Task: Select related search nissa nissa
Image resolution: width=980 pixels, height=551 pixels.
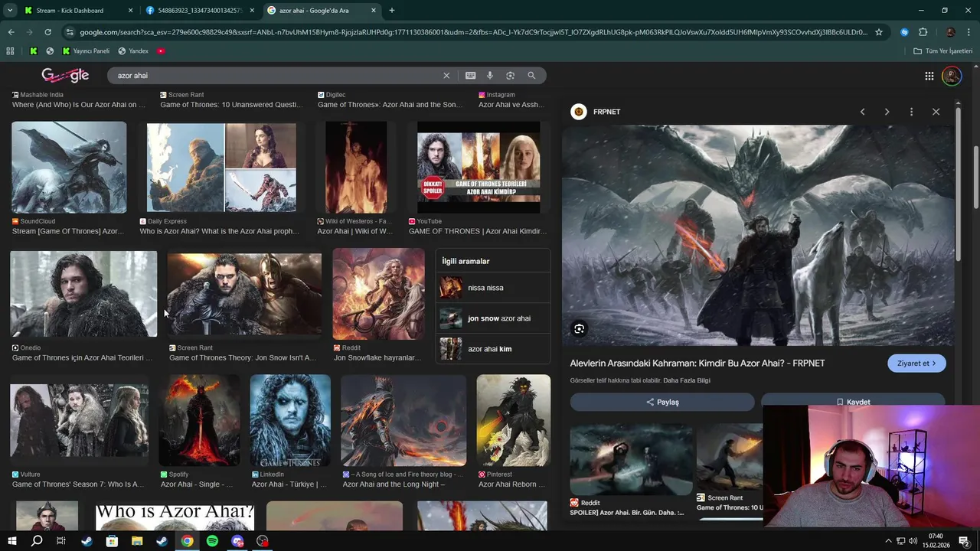Action: pyautogui.click(x=493, y=288)
